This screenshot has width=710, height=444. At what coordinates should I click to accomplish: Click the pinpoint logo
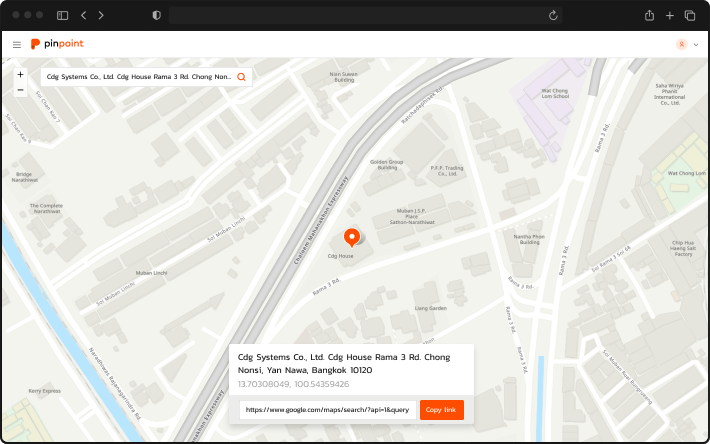tap(57, 44)
